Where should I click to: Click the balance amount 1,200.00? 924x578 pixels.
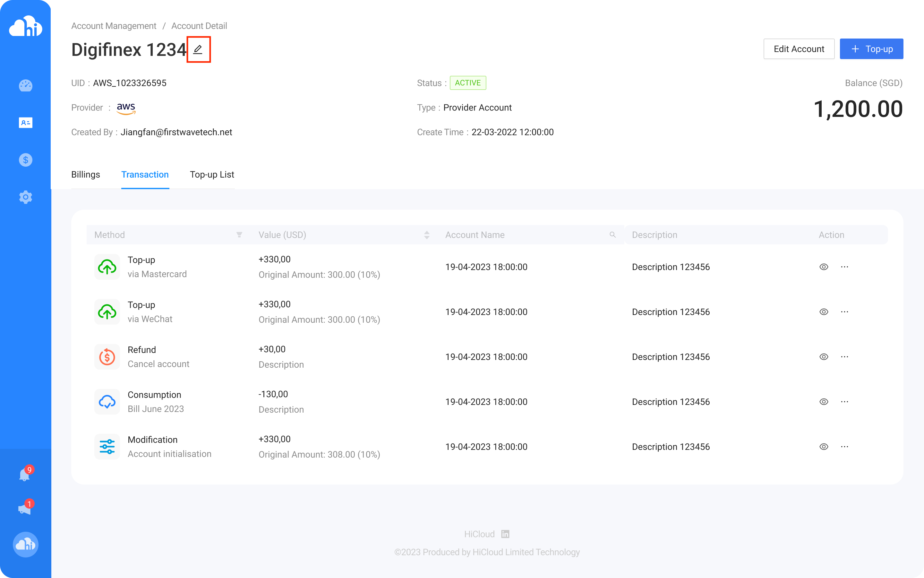coord(858,109)
